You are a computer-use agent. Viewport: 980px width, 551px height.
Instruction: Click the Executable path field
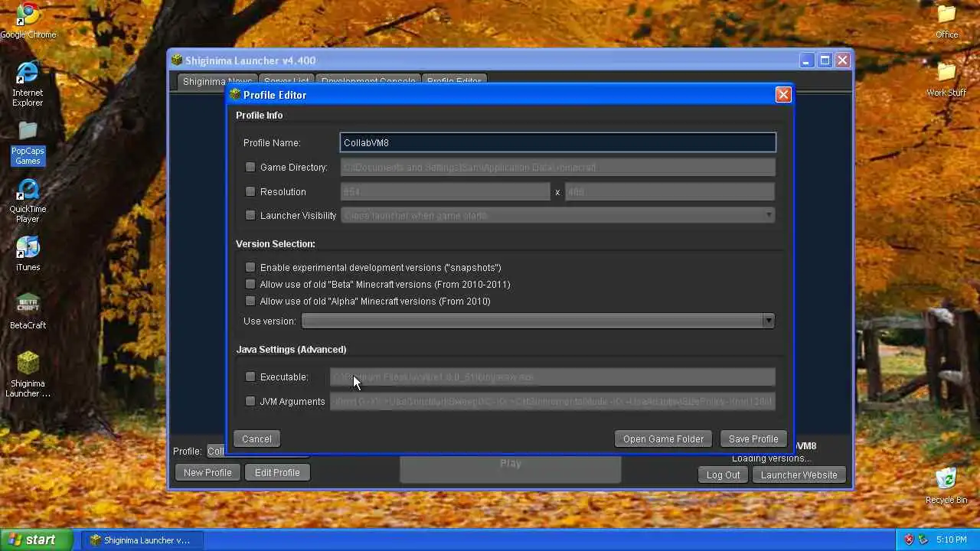tap(553, 377)
